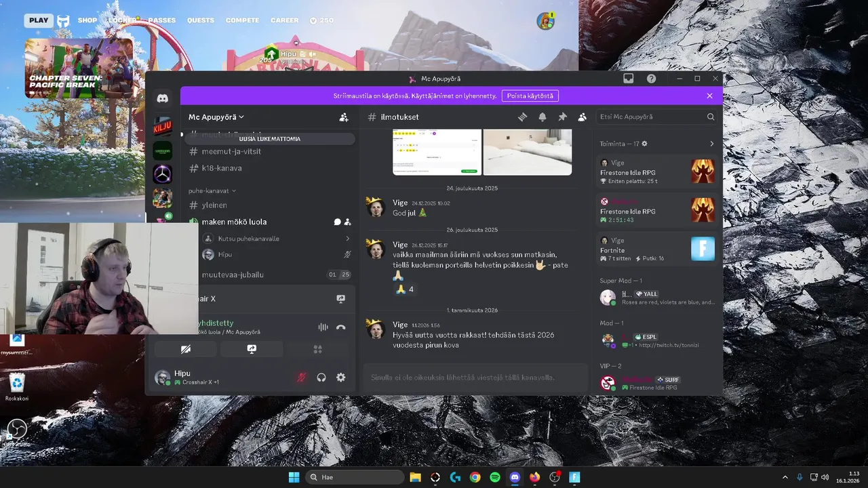
Task: Click Vige username on God jul message
Action: (400, 203)
